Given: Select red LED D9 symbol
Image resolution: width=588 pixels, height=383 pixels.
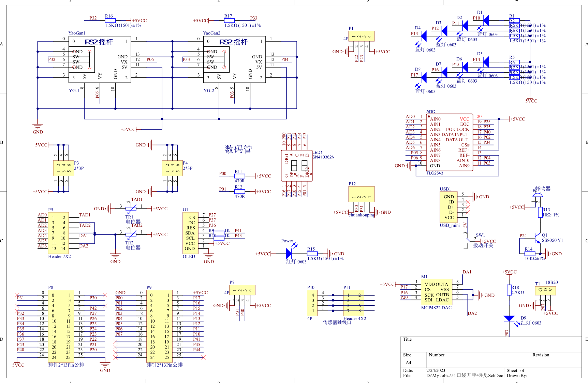Looking at the screenshot, I should coord(509,318).
